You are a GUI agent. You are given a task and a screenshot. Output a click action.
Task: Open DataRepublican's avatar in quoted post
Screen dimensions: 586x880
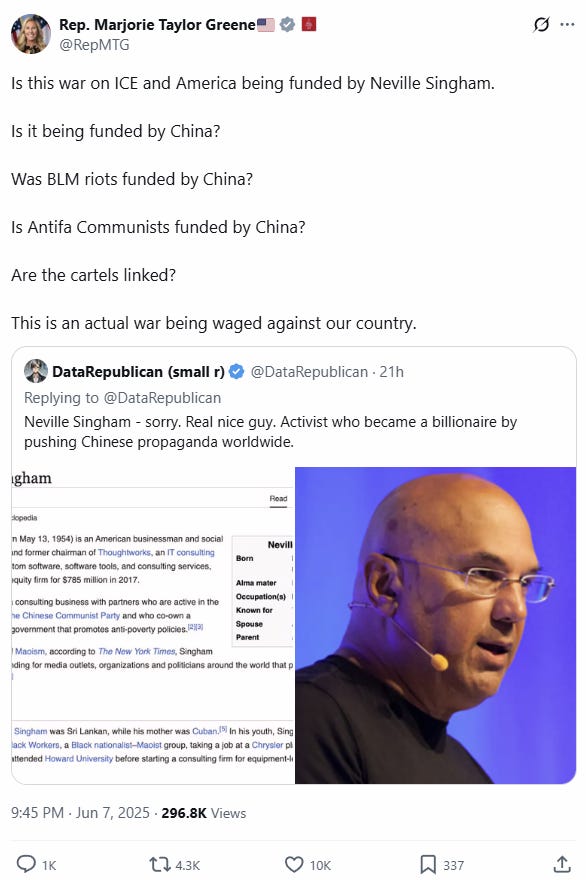36,371
